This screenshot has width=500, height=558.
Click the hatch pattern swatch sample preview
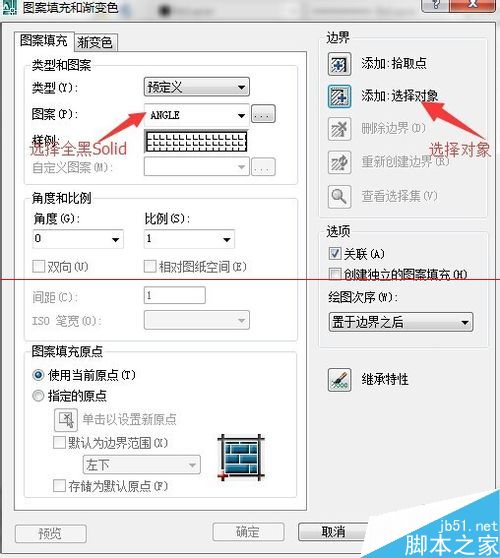pyautogui.click(x=196, y=142)
